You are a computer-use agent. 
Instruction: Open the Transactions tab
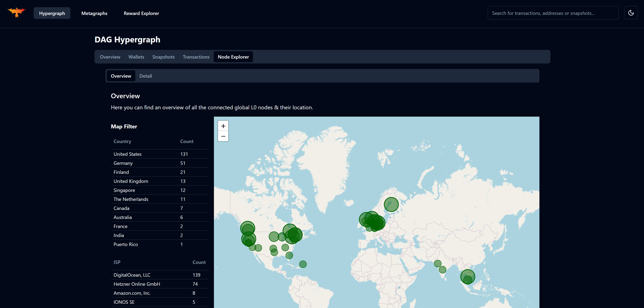click(x=196, y=57)
